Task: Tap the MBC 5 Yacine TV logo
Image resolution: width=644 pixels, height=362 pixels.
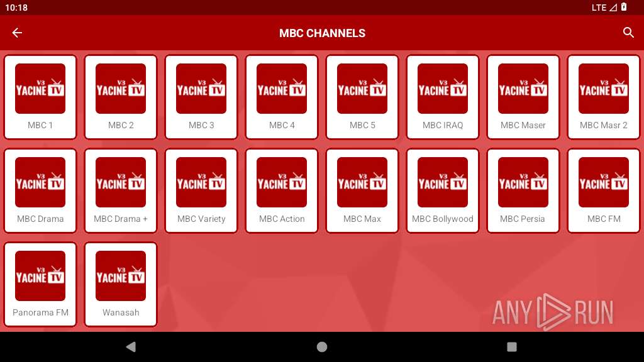Action: click(x=362, y=89)
